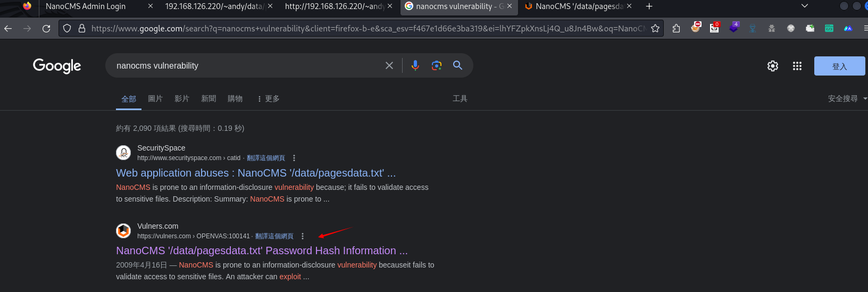
Task: Translate the SecuritySpace page via 翻譯這個網頁
Action: [x=266, y=158]
